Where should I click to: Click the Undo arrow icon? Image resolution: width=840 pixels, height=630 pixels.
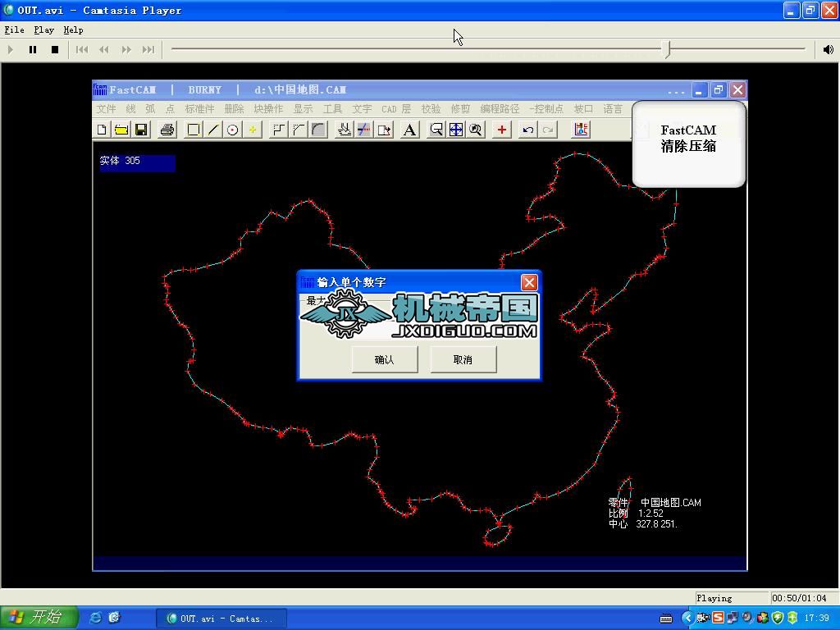click(528, 129)
